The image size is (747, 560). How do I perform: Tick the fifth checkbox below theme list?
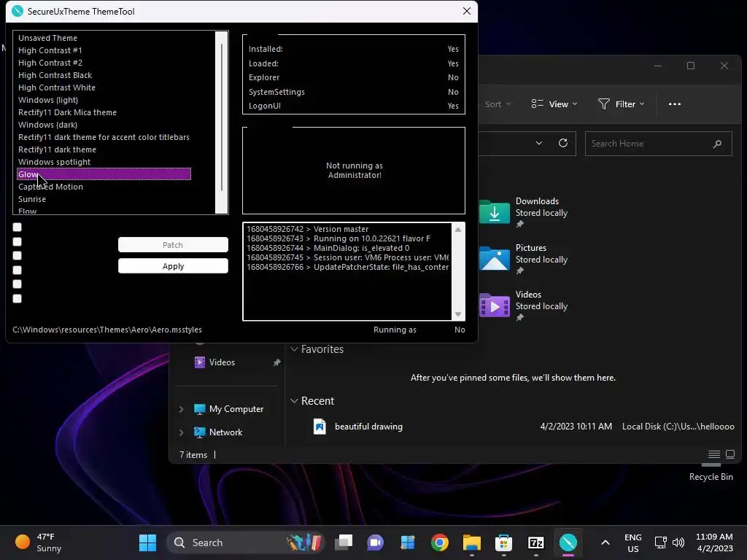18,284
